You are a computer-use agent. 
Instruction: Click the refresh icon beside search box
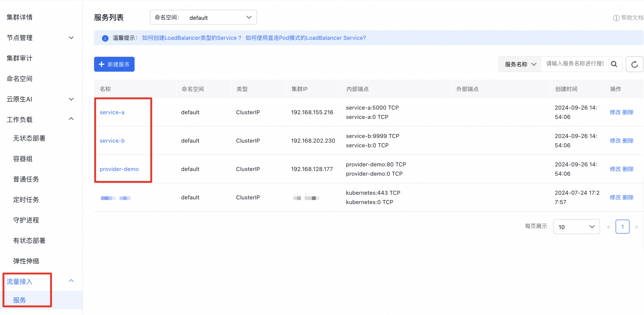(x=634, y=64)
